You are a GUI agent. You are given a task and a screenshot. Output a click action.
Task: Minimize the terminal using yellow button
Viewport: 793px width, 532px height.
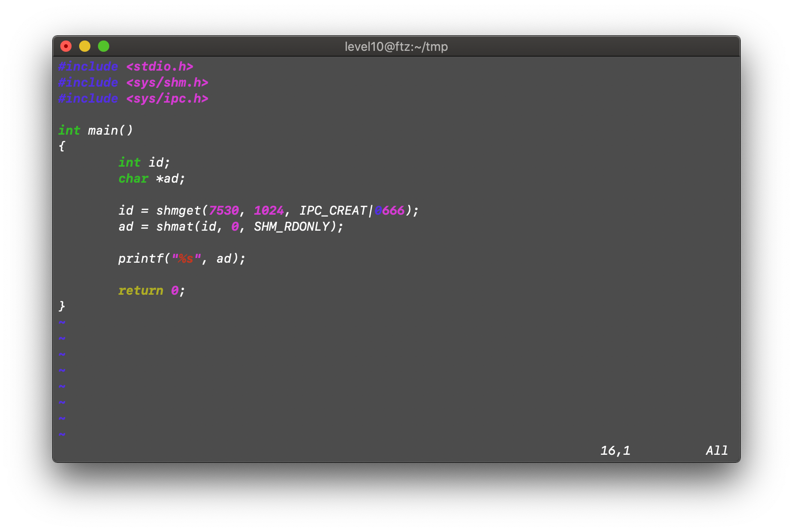(x=85, y=46)
